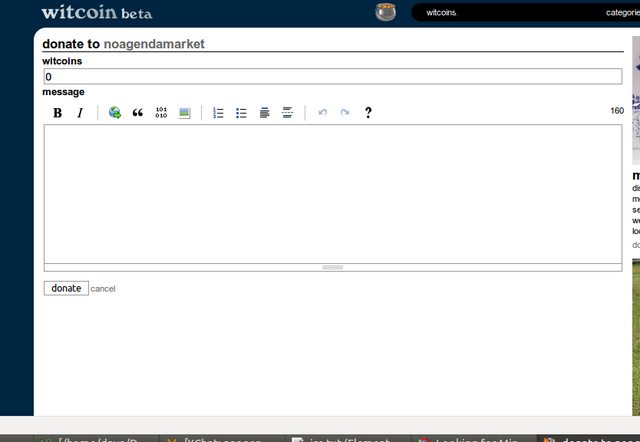The width and height of the screenshot is (640, 442).
Task: Create a numbered list
Action: coord(218,113)
